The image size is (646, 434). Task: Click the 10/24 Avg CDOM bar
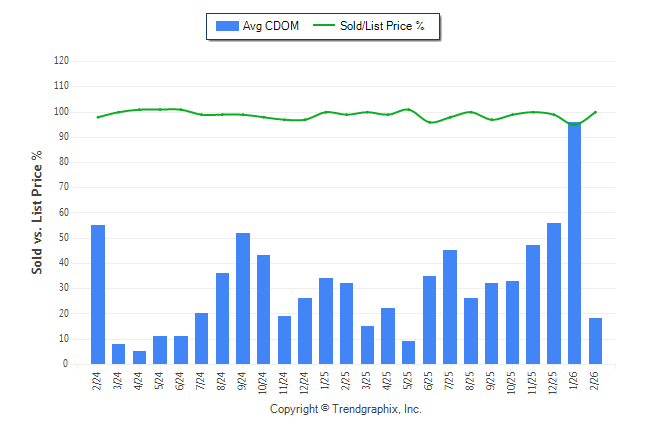[264, 309]
